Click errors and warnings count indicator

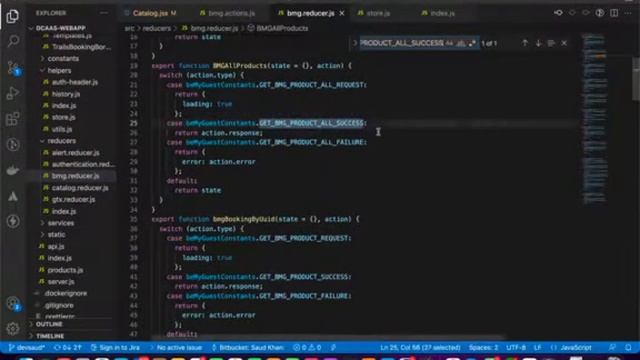click(x=307, y=347)
